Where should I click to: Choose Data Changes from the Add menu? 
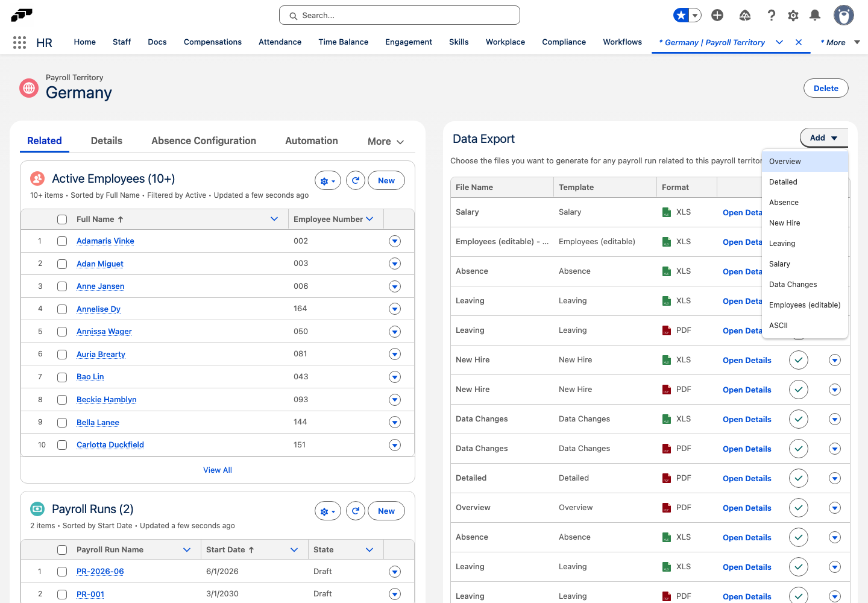pos(805,285)
